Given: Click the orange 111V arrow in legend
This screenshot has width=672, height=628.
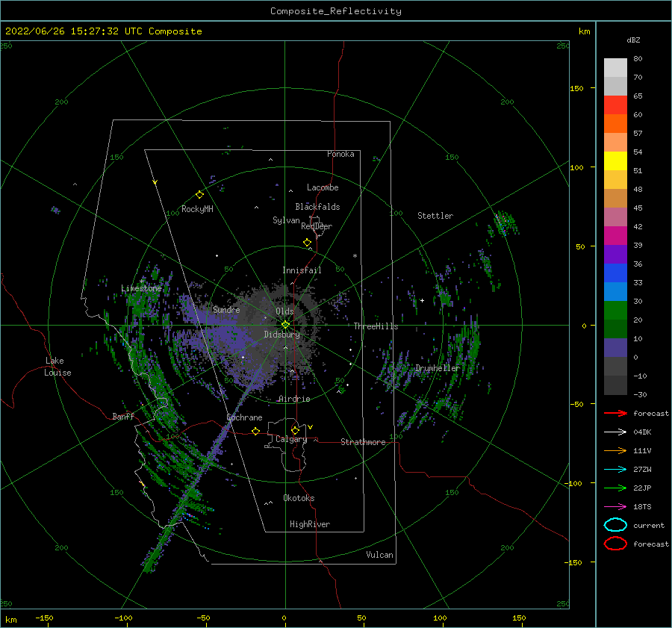Looking at the screenshot, I should click(x=615, y=450).
